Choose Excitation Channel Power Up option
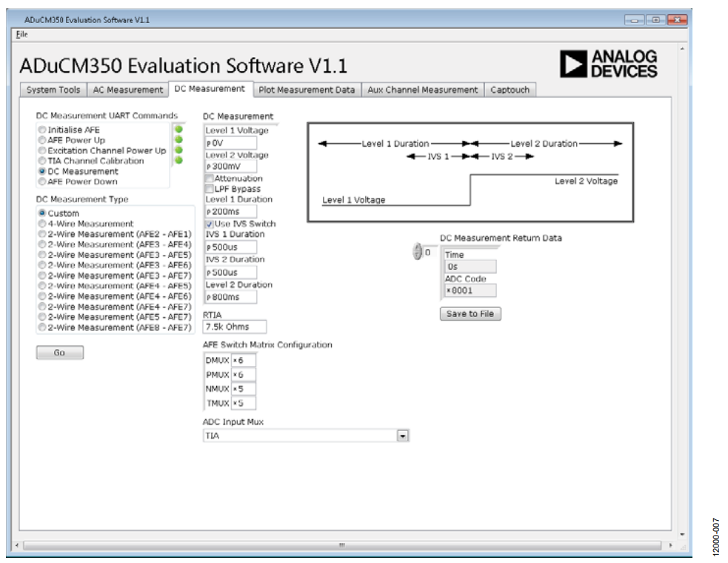Screen dimensions: 728x563 (42, 150)
